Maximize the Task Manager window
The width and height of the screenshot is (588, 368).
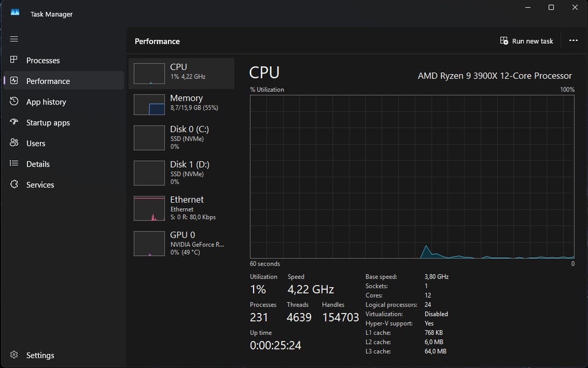pos(551,7)
